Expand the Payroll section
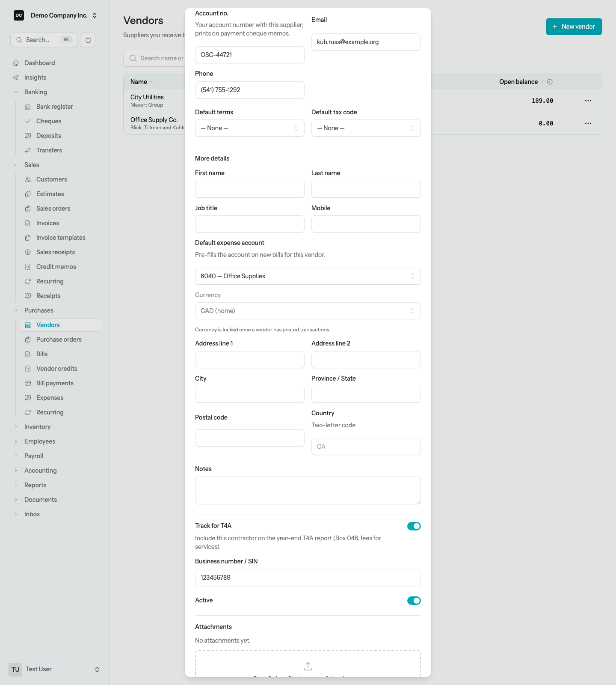The image size is (616, 685). coord(34,456)
